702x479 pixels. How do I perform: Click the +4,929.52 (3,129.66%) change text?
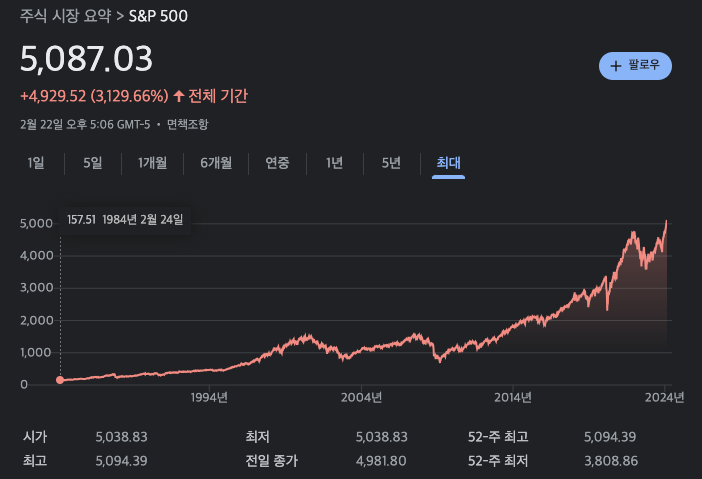tap(94, 96)
